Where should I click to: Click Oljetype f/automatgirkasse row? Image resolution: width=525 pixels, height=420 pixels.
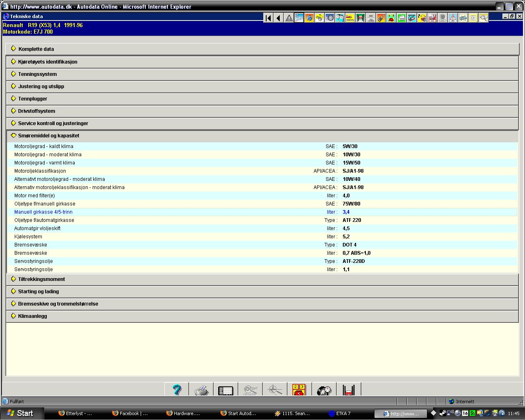(262, 220)
